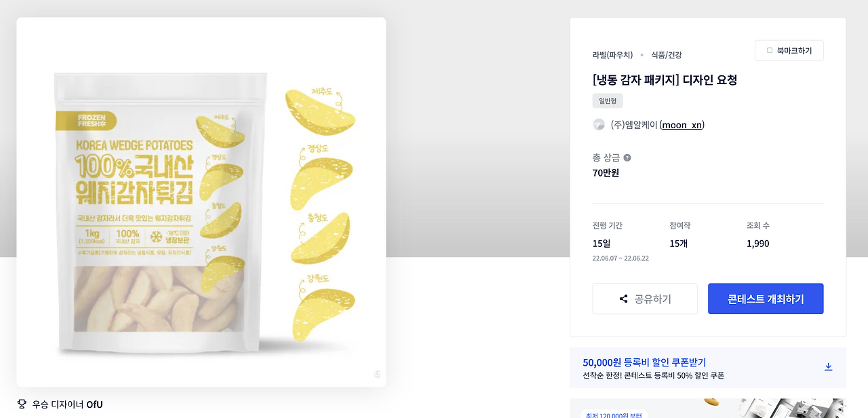Image resolution: width=868 pixels, height=418 pixels.
Task: Open the contest title [냉동 감자 패키지] 디자인 요청
Action: [666, 79]
